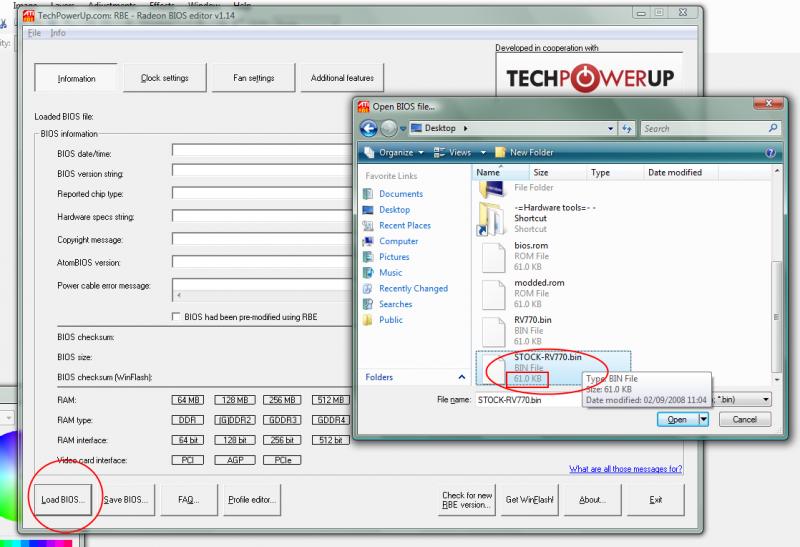The image size is (800, 547).
Task: Switch to the Fan settings tab
Action: 254,78
